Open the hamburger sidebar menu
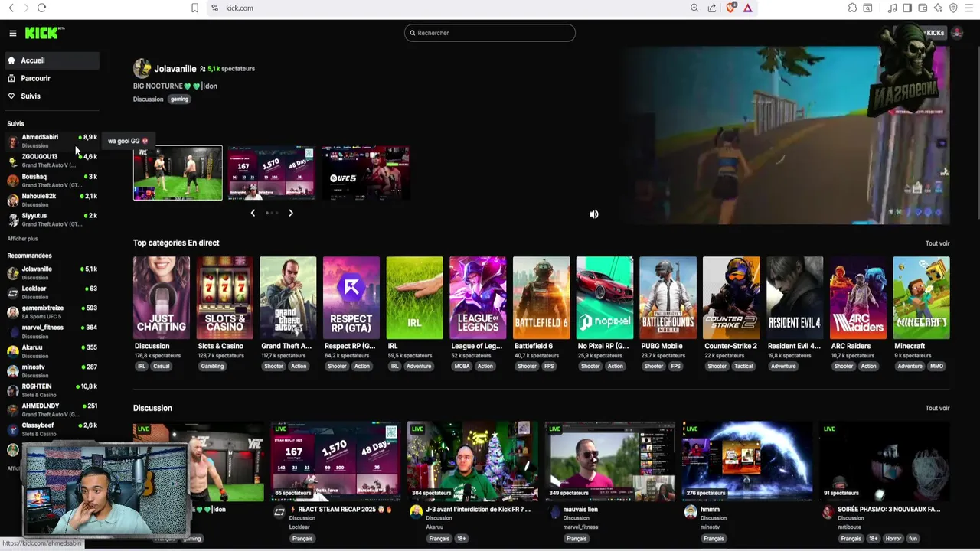 [12, 33]
